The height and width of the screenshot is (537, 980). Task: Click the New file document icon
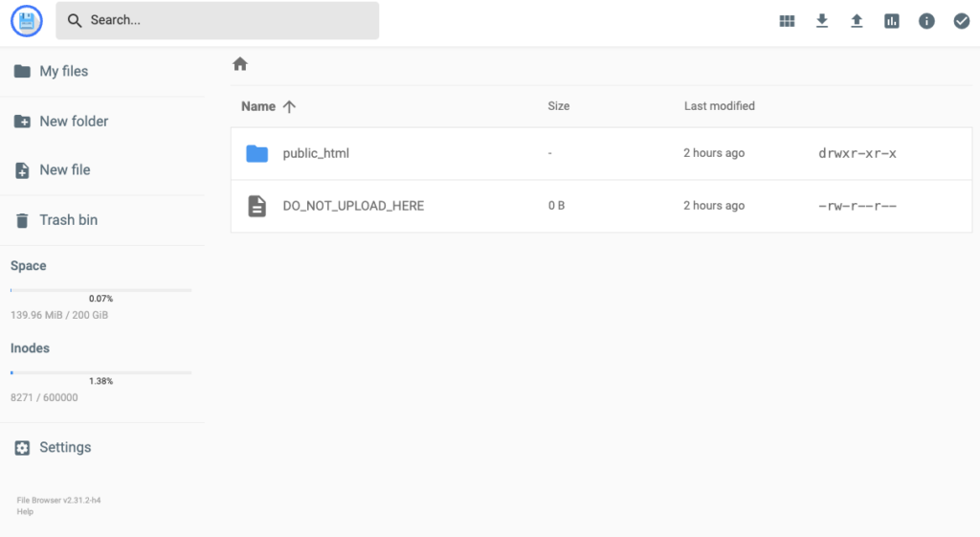pos(22,170)
